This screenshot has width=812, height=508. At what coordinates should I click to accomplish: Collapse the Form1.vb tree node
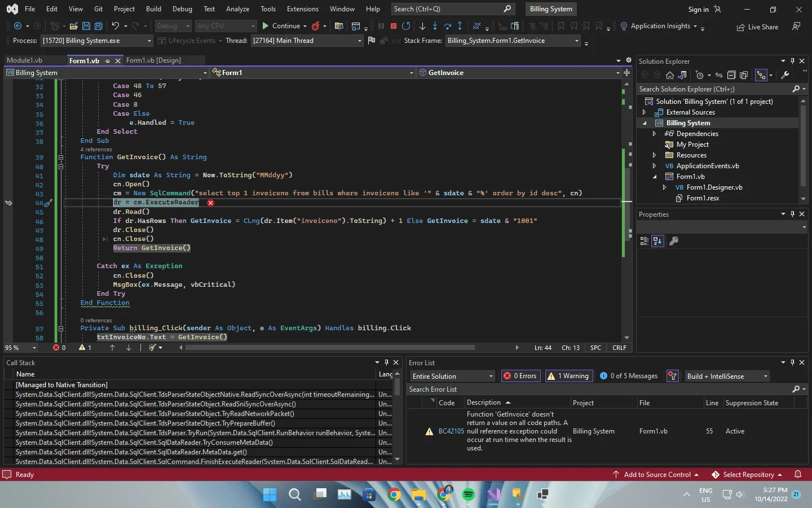pyautogui.click(x=654, y=177)
